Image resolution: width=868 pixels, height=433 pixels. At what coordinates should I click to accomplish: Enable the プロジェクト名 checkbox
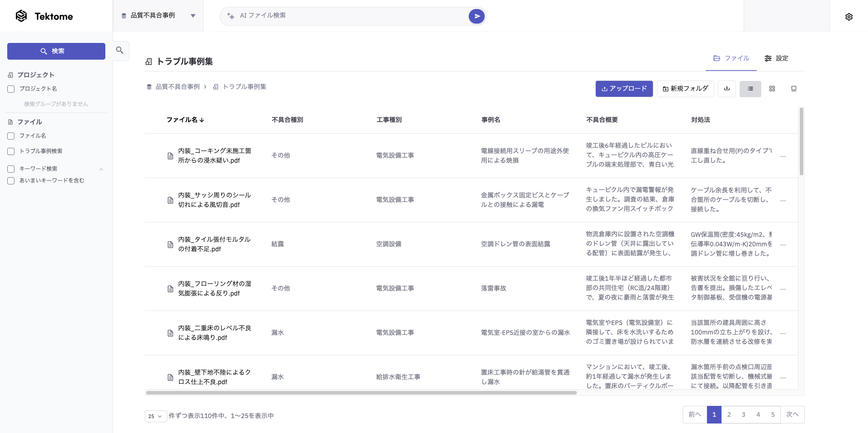11,89
